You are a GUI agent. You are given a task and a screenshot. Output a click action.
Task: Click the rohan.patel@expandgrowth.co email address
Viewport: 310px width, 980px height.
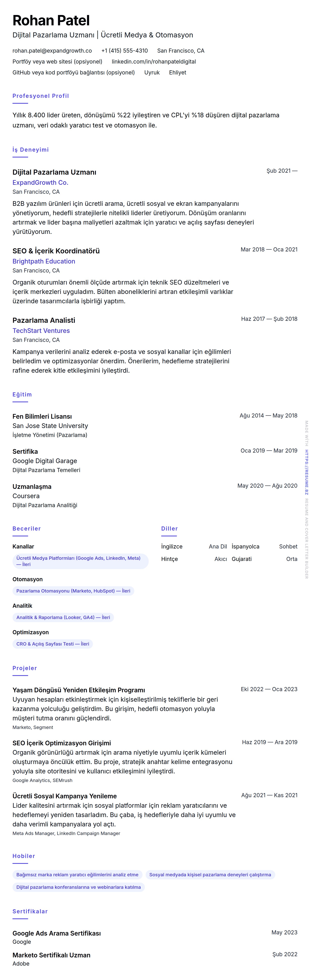pyautogui.click(x=52, y=51)
